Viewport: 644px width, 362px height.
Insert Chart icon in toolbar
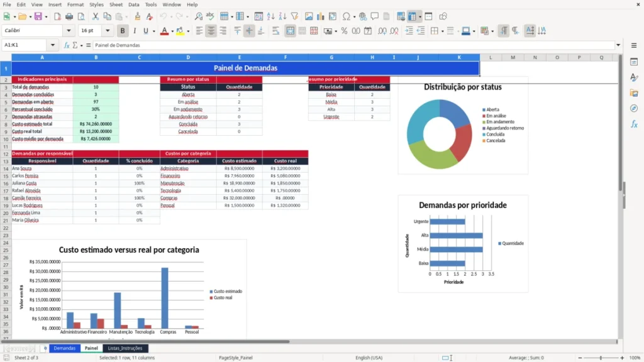320,16
